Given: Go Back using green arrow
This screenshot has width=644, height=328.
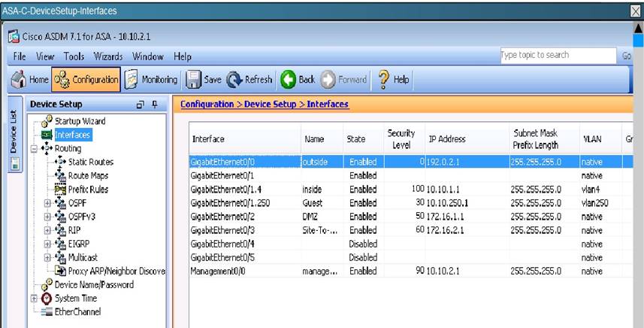Looking at the screenshot, I should (298, 79).
